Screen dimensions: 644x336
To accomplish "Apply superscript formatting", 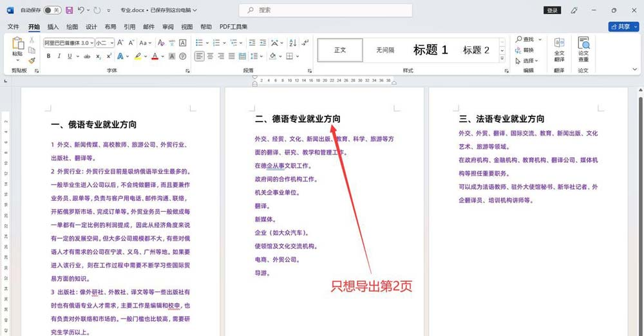I will pos(109,56).
